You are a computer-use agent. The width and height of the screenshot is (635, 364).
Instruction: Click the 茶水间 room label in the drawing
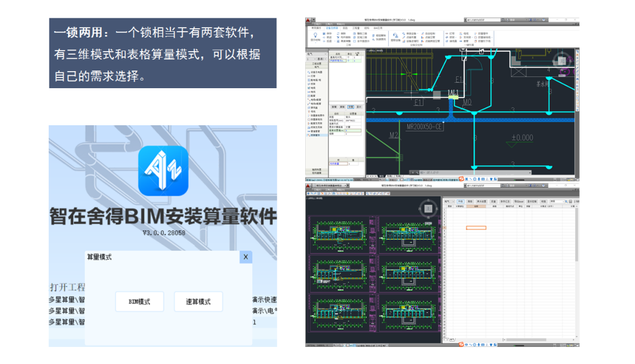[x=543, y=84]
